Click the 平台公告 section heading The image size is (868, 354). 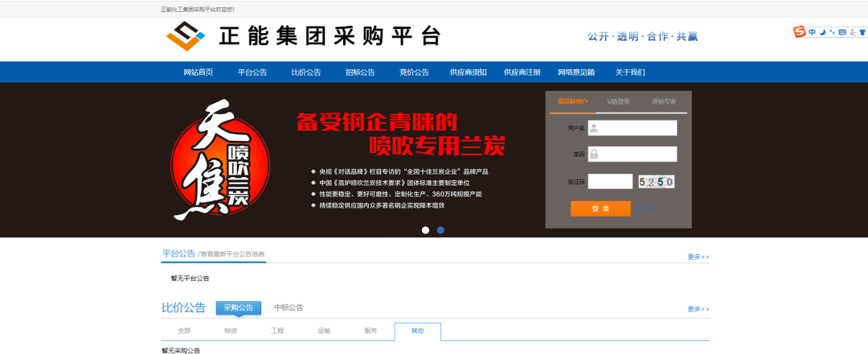[x=178, y=253]
